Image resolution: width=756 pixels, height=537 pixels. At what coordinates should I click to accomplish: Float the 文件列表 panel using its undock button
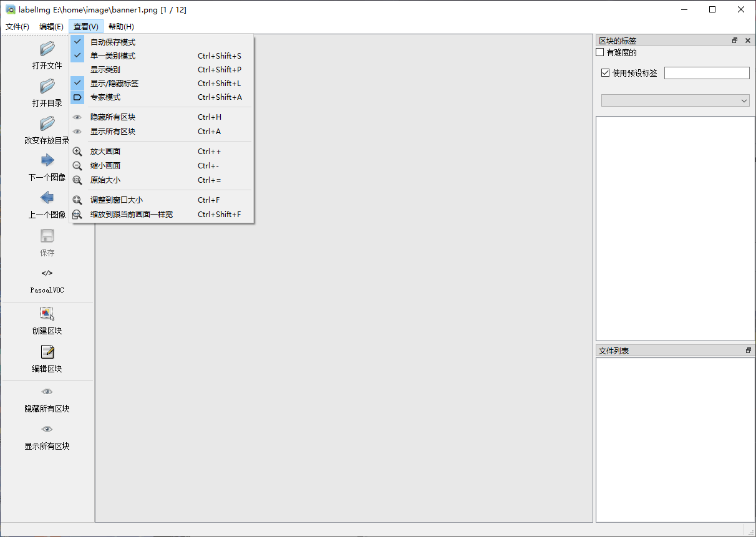[x=748, y=351]
